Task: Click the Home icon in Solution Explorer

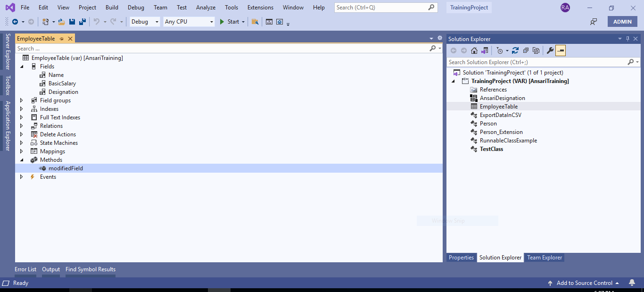Action: (x=474, y=50)
